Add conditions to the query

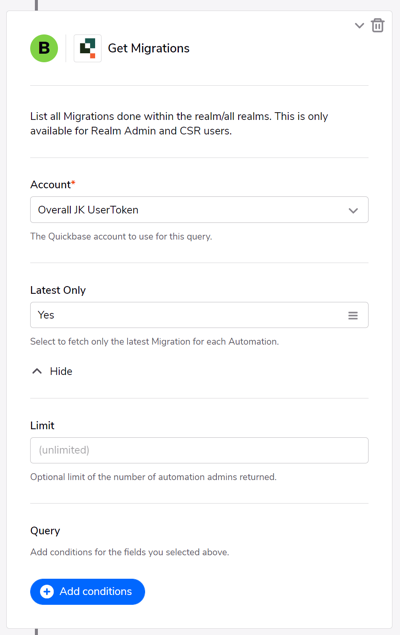pyautogui.click(x=87, y=592)
